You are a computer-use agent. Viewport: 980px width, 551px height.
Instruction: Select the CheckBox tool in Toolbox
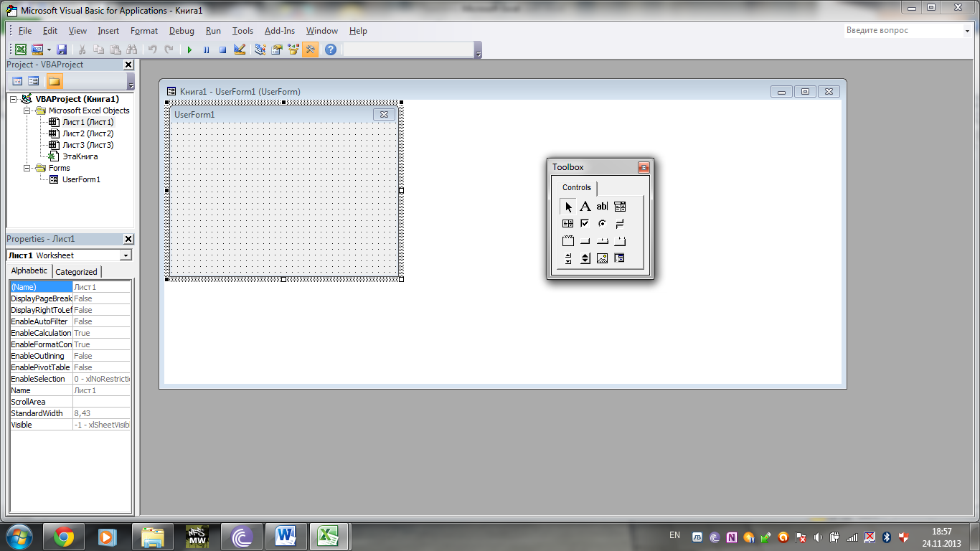pos(585,224)
